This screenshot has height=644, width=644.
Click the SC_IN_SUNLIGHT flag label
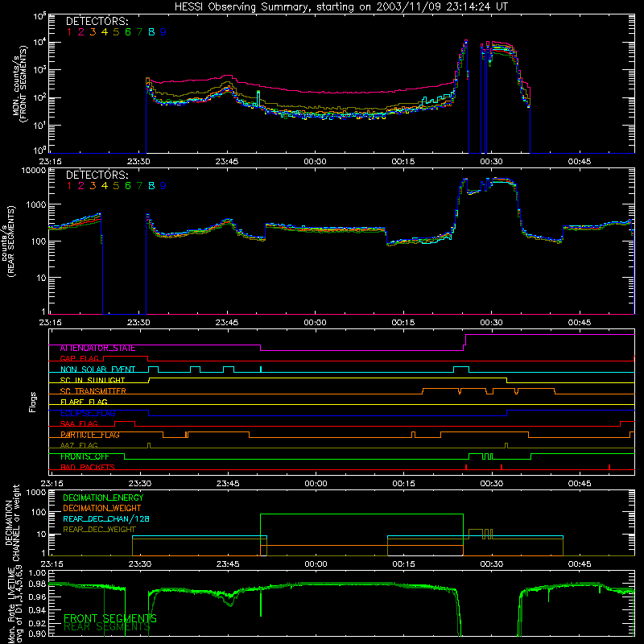93,380
